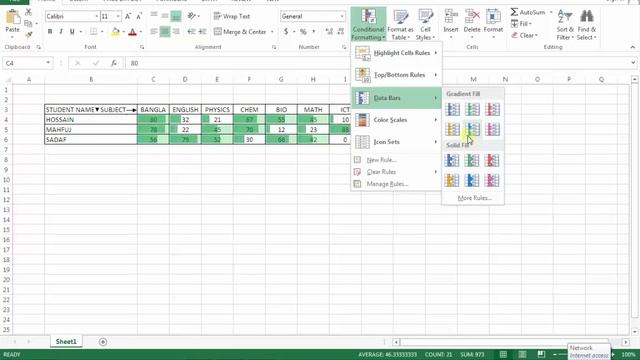Open the Name Box dropdown arrow
The height and width of the screenshot is (360, 640).
pos(48,63)
